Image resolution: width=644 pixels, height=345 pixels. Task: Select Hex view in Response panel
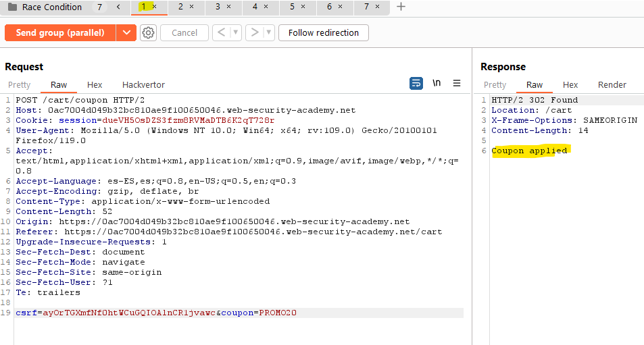pos(570,84)
